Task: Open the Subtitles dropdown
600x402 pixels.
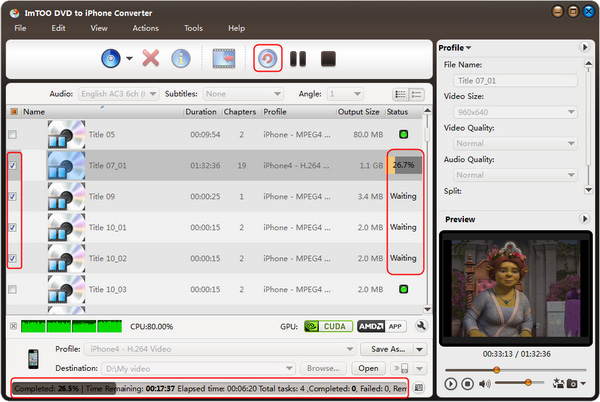Action: click(x=243, y=94)
